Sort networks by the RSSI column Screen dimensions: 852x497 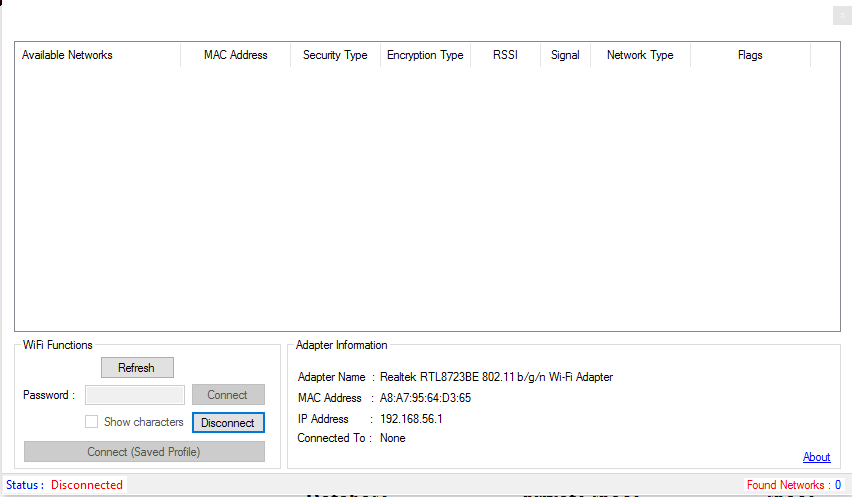[x=505, y=56]
